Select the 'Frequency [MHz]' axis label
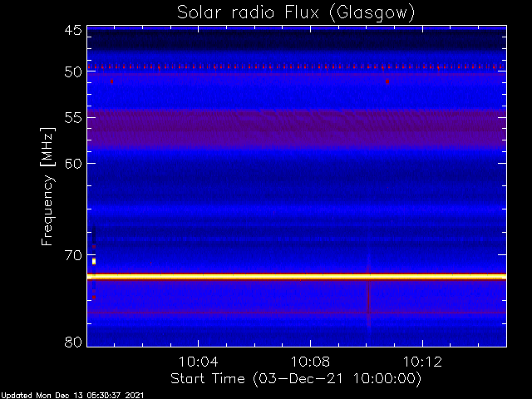The image size is (532, 399). (47, 186)
